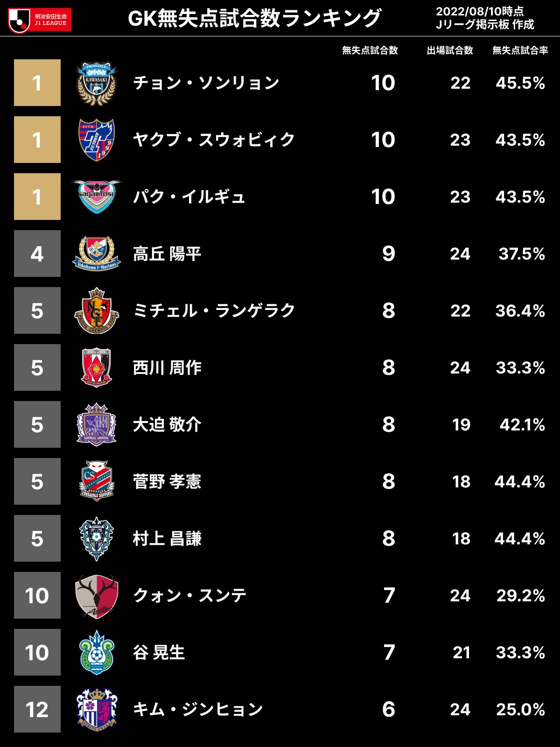Click the 出場試合数 column header
Image resolution: width=560 pixels, height=747 pixels.
450,50
